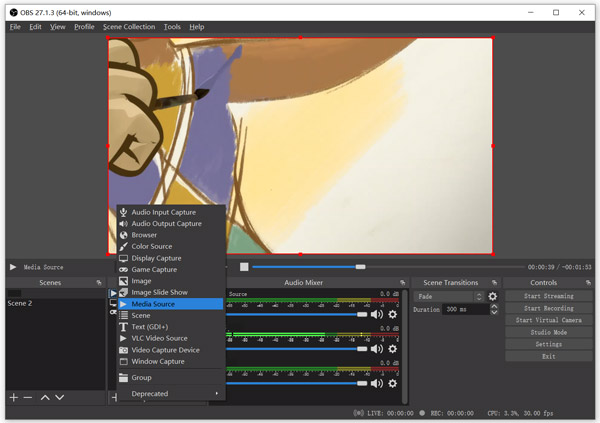Pick the Window Capture icon

coord(123,361)
